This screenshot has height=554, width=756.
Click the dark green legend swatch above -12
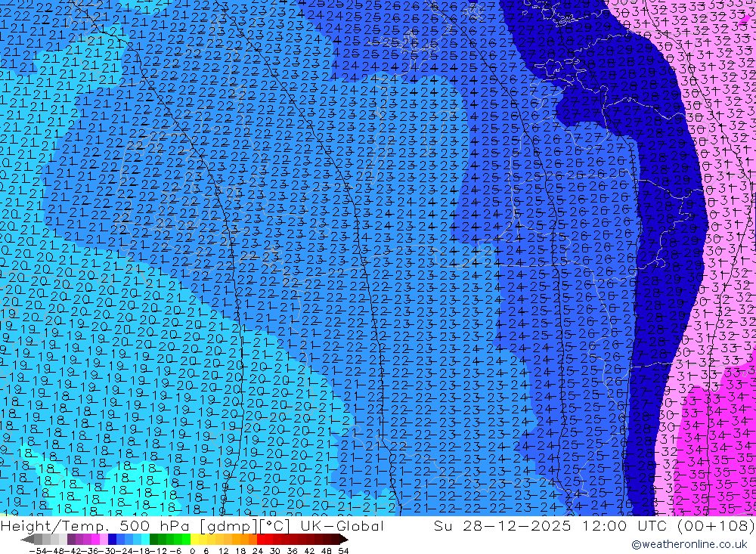[153, 540]
